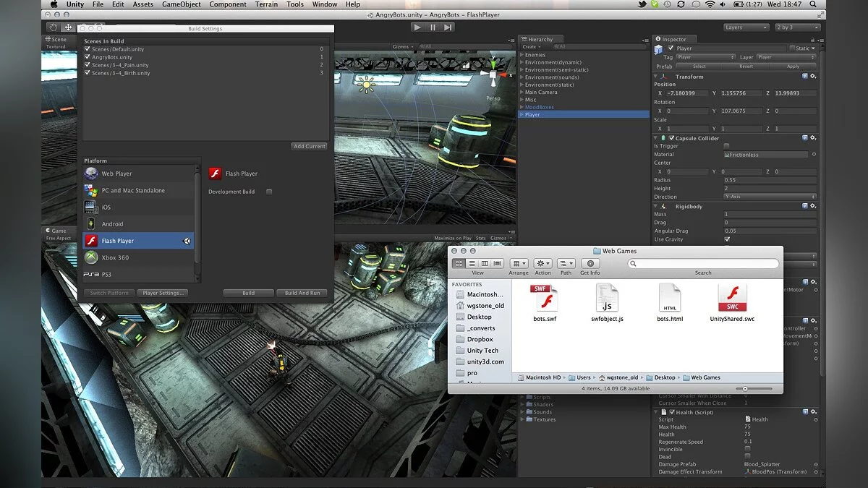The height and width of the screenshot is (488, 868).
Task: Open the UnityShared.swc file icon
Action: point(732,299)
